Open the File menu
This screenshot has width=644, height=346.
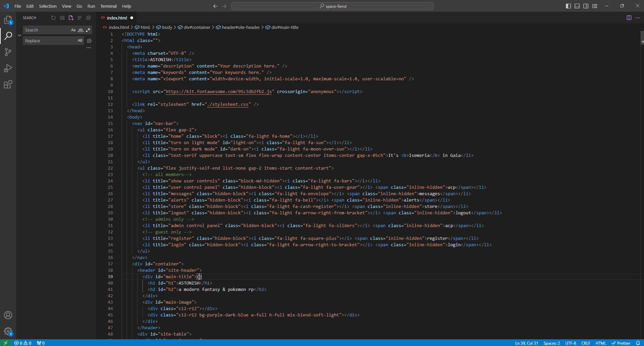(x=18, y=6)
